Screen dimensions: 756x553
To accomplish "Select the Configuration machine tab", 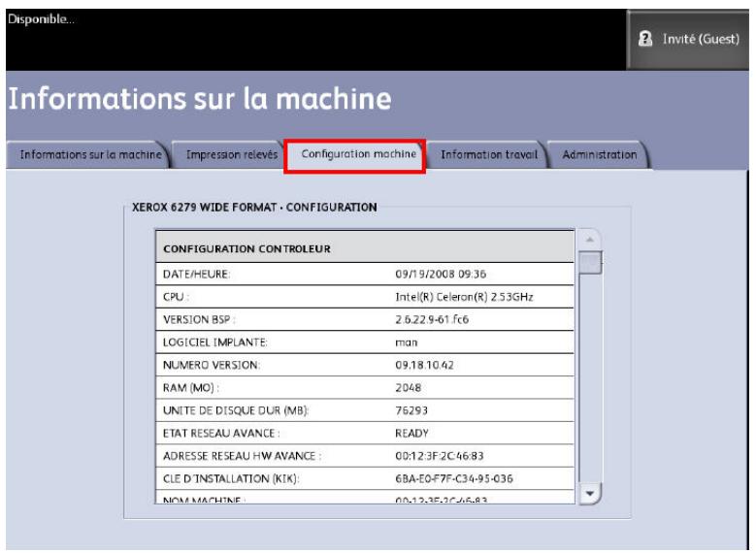I will (x=355, y=154).
